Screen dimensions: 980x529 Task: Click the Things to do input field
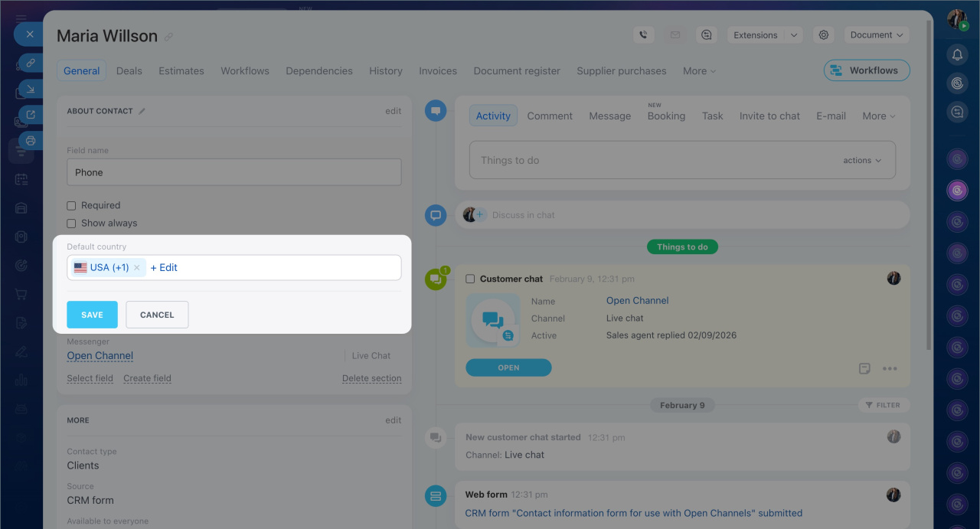[x=651, y=161]
